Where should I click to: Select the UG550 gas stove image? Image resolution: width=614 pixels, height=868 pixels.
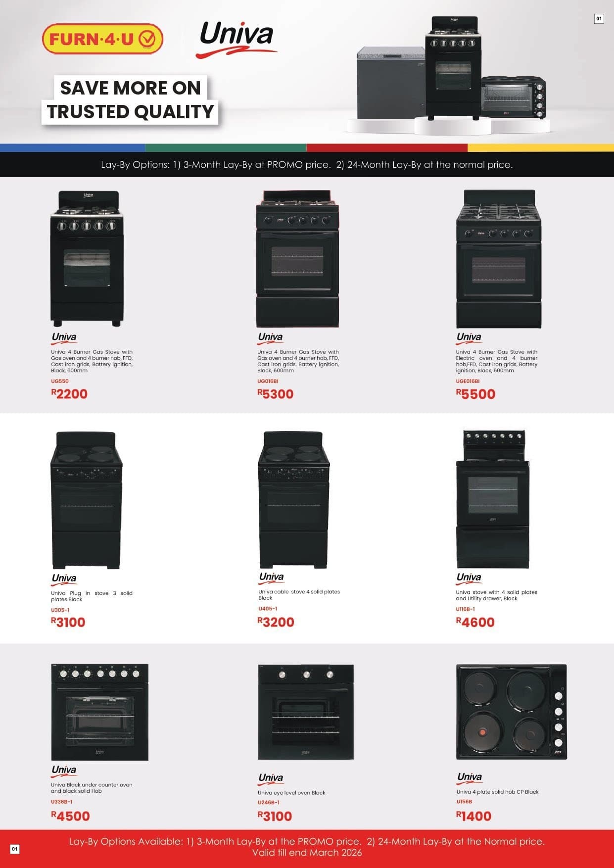(87, 258)
